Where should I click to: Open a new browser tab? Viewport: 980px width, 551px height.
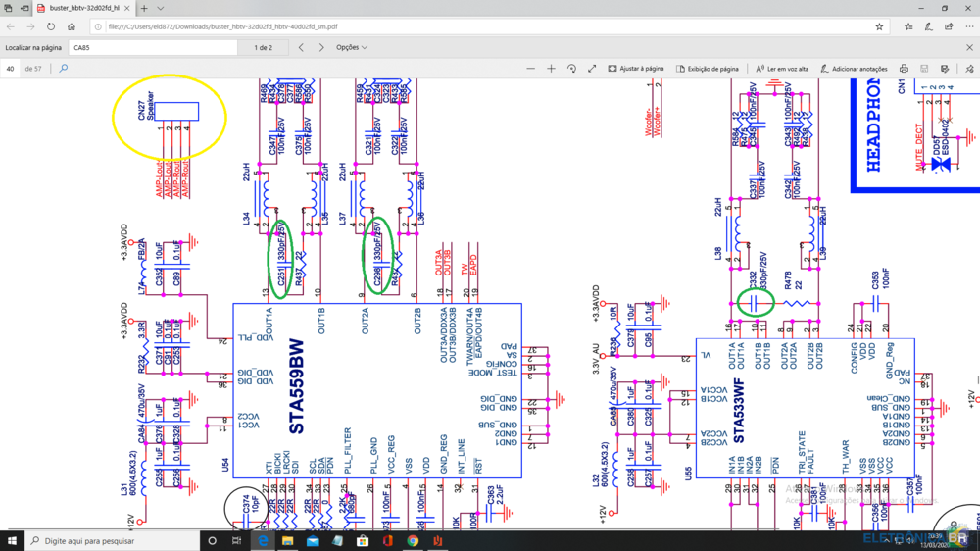[x=144, y=8]
